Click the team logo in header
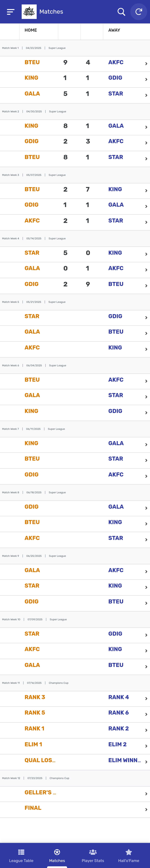The width and height of the screenshot is (150, 868). pyautogui.click(x=29, y=12)
